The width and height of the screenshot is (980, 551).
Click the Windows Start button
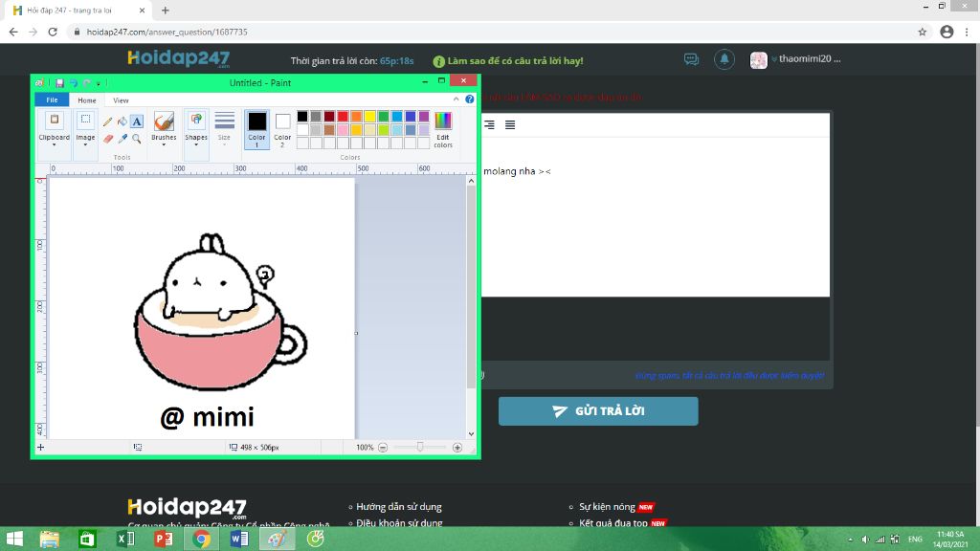coord(14,539)
